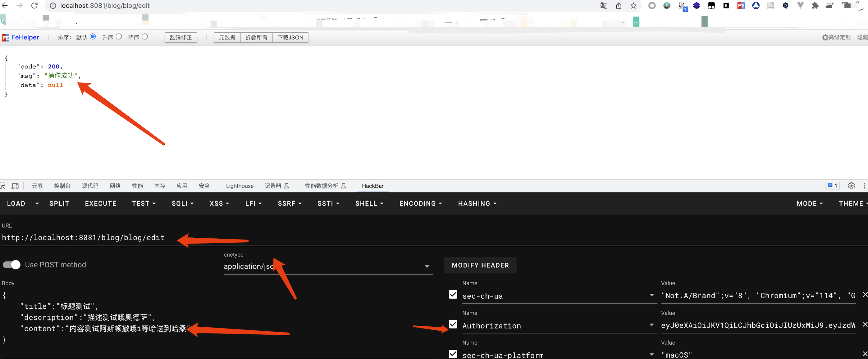Switch to the 网络 DevTools tab
Viewport: 868px width, 359px height.
point(115,186)
